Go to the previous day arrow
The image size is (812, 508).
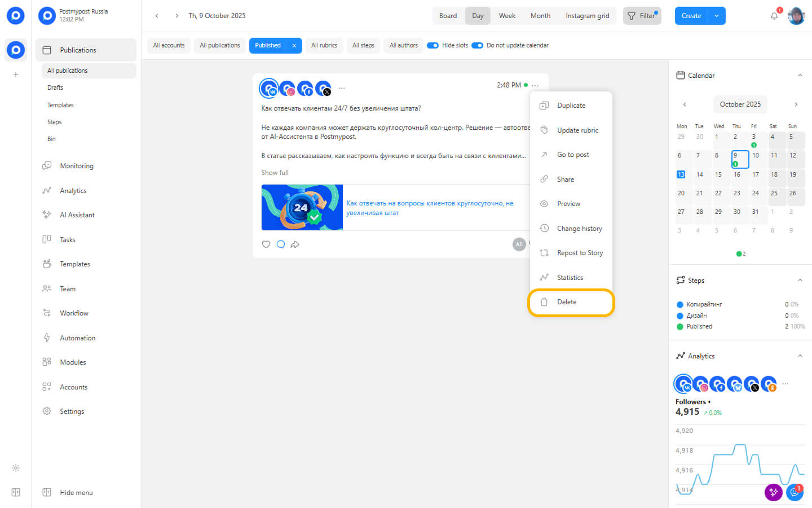pos(157,16)
